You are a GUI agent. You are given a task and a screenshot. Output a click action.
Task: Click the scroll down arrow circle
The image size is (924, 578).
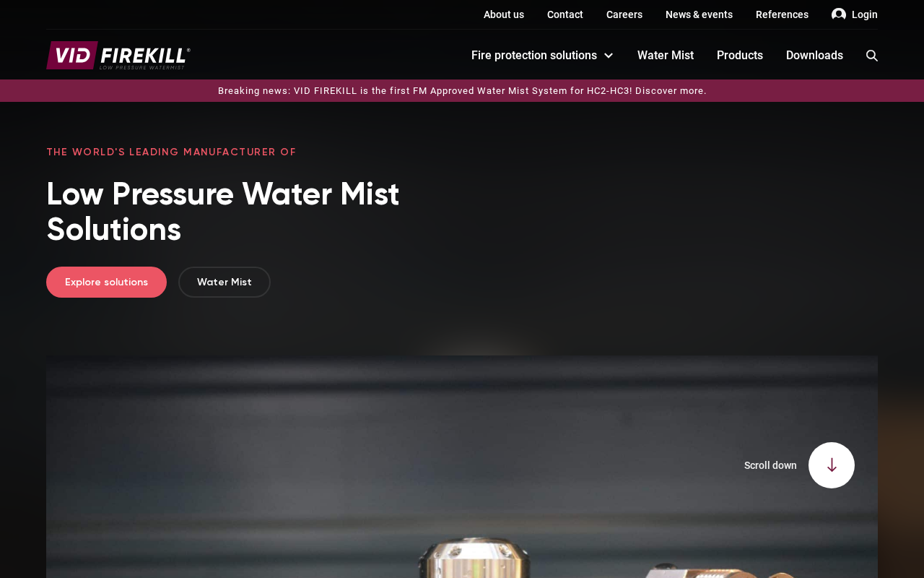832,465
